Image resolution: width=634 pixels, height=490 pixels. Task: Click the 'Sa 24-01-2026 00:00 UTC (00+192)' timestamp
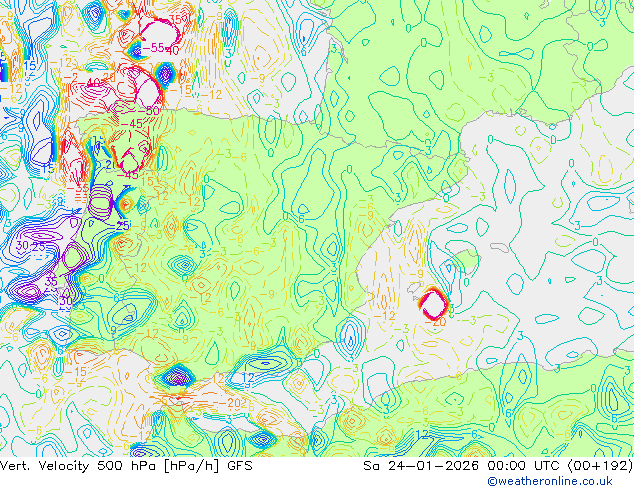tap(498, 466)
